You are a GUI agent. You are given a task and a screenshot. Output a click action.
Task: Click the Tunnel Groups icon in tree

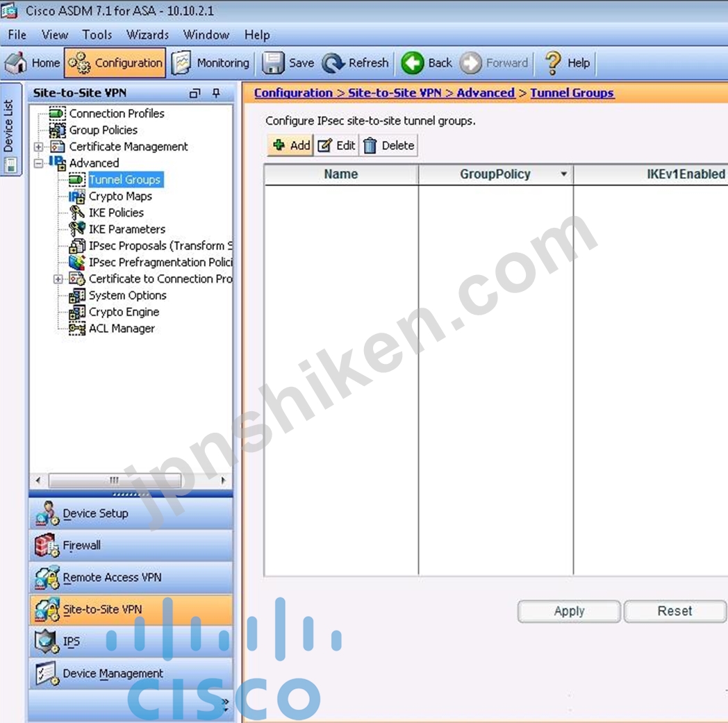[x=77, y=180]
